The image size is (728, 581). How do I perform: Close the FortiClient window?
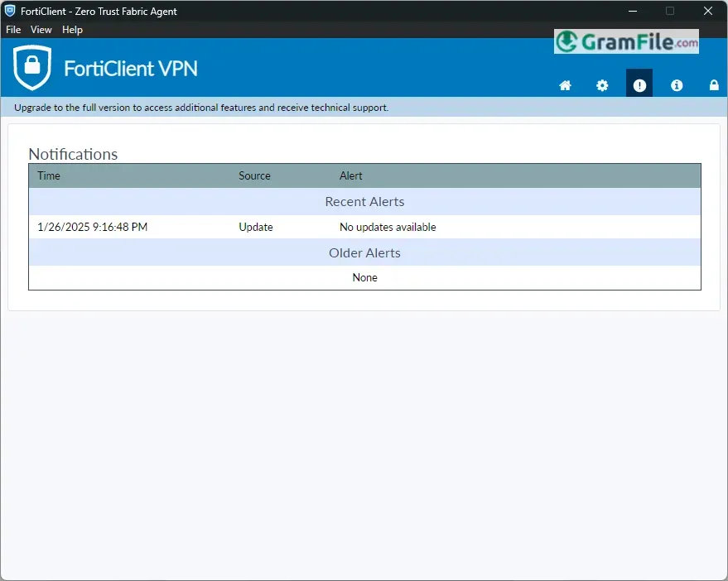[708, 11]
